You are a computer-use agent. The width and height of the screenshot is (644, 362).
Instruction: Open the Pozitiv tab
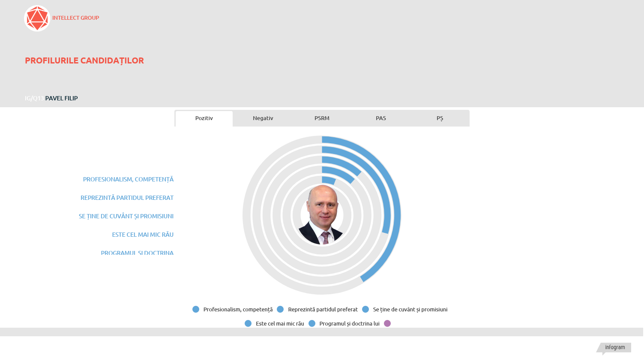(204, 118)
